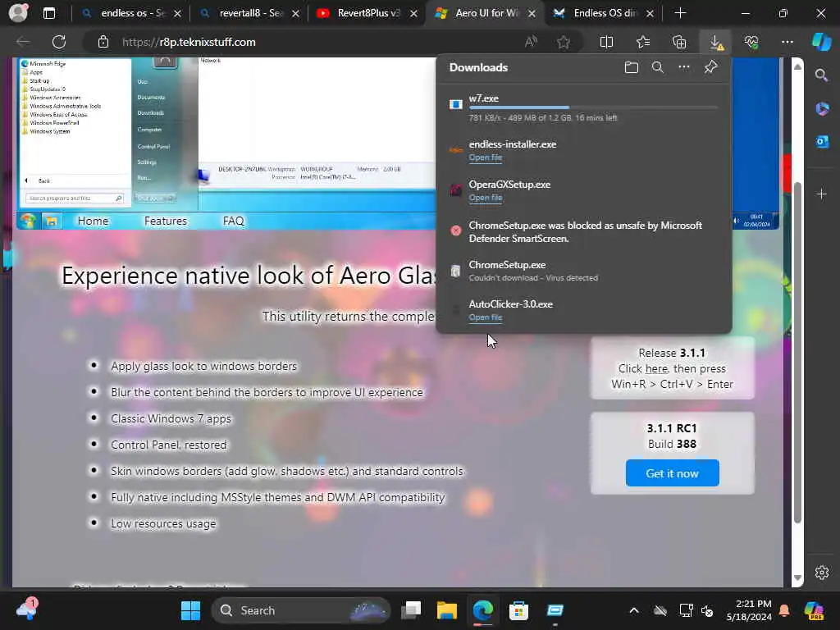Open Collections icon

pyautogui.click(x=679, y=42)
